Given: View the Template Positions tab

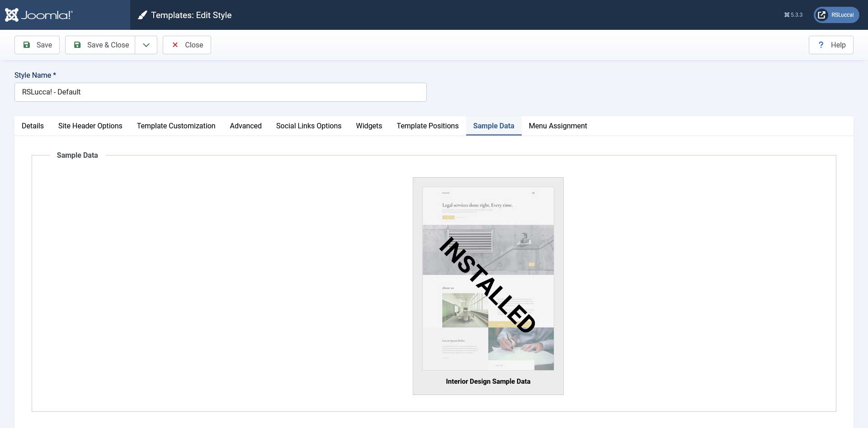Looking at the screenshot, I should (x=427, y=126).
